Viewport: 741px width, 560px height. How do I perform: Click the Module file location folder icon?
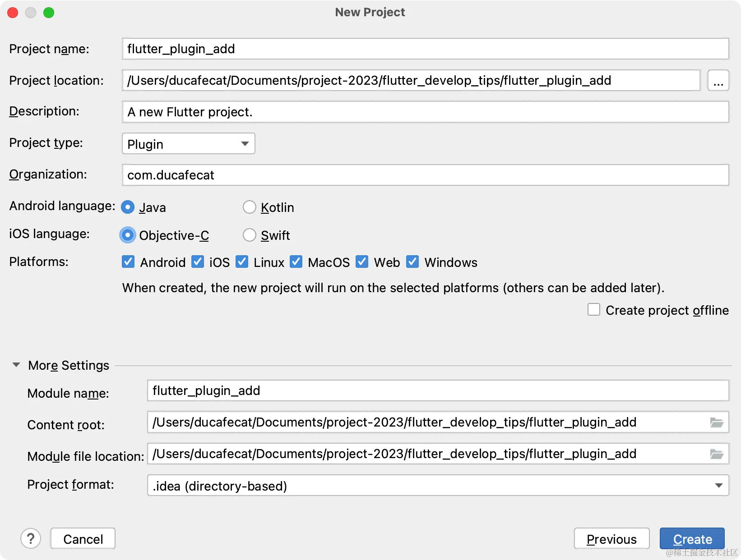pos(716,454)
